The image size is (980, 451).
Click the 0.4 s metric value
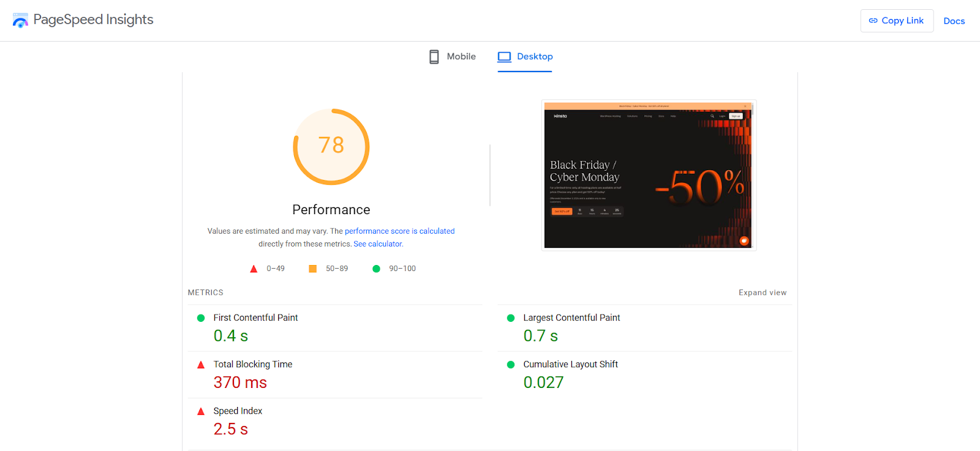pos(230,336)
